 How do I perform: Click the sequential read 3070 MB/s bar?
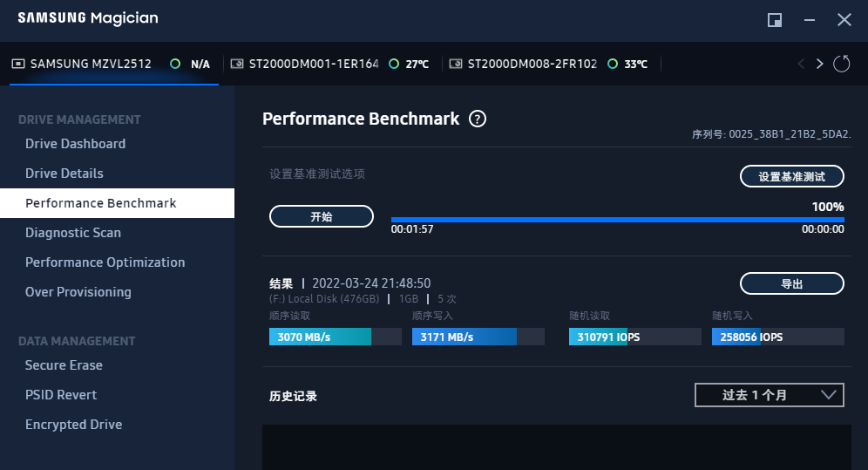click(335, 337)
